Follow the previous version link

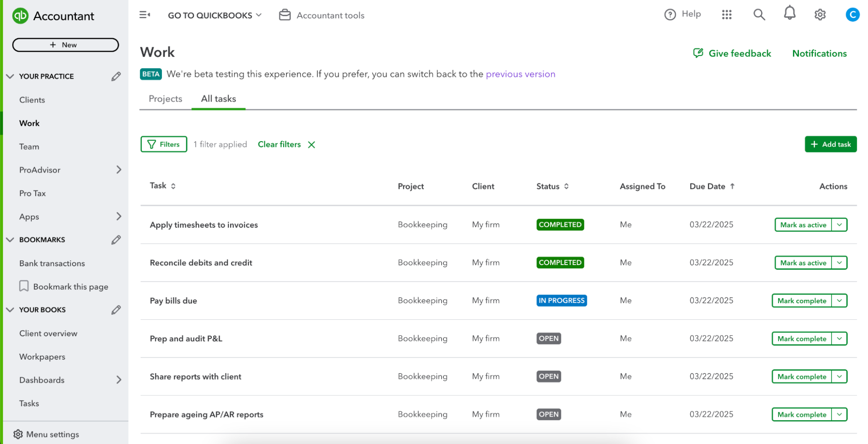(x=520, y=74)
